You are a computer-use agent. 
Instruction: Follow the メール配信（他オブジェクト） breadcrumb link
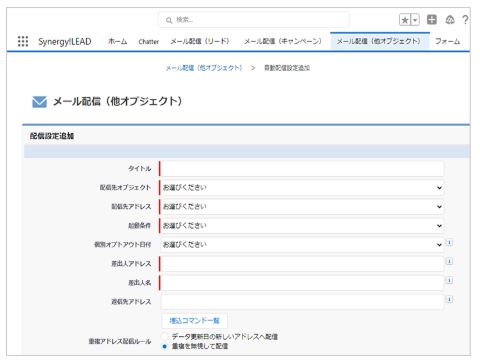(204, 68)
